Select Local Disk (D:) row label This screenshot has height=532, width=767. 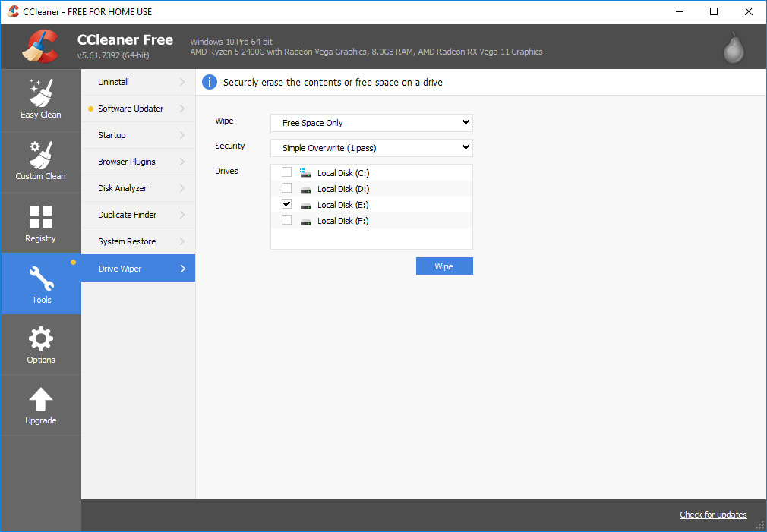343,188
